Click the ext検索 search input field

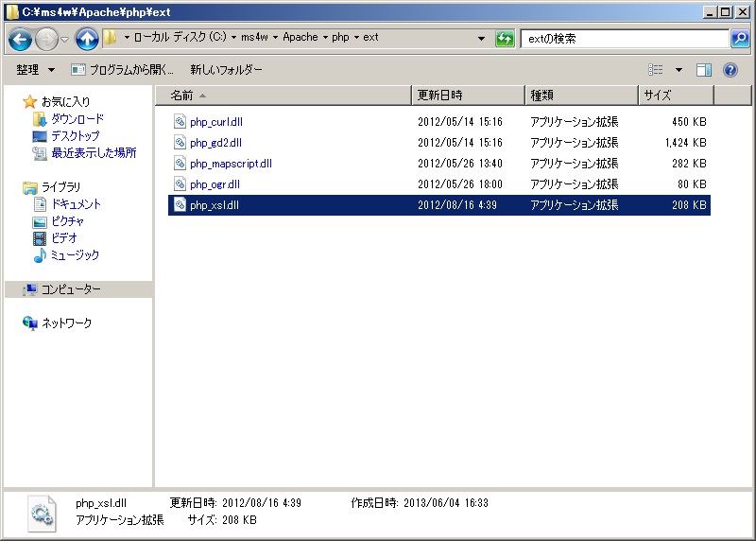(624, 39)
